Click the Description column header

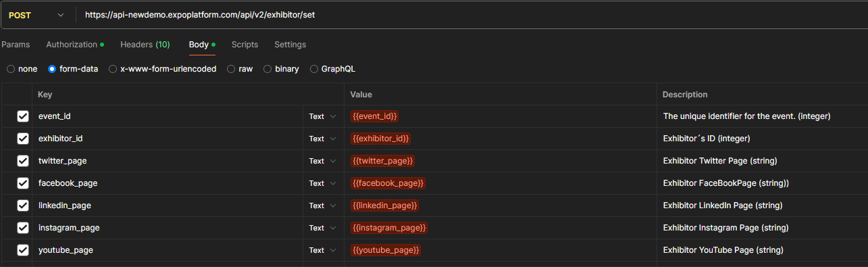coord(685,95)
